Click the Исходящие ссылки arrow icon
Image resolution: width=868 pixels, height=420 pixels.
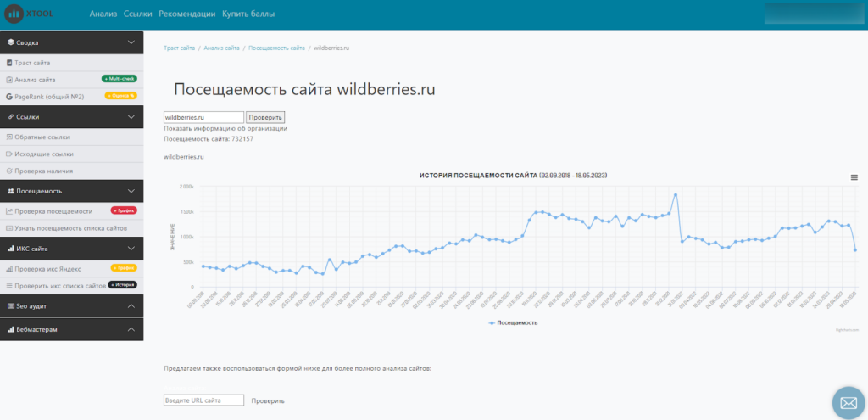(8, 154)
